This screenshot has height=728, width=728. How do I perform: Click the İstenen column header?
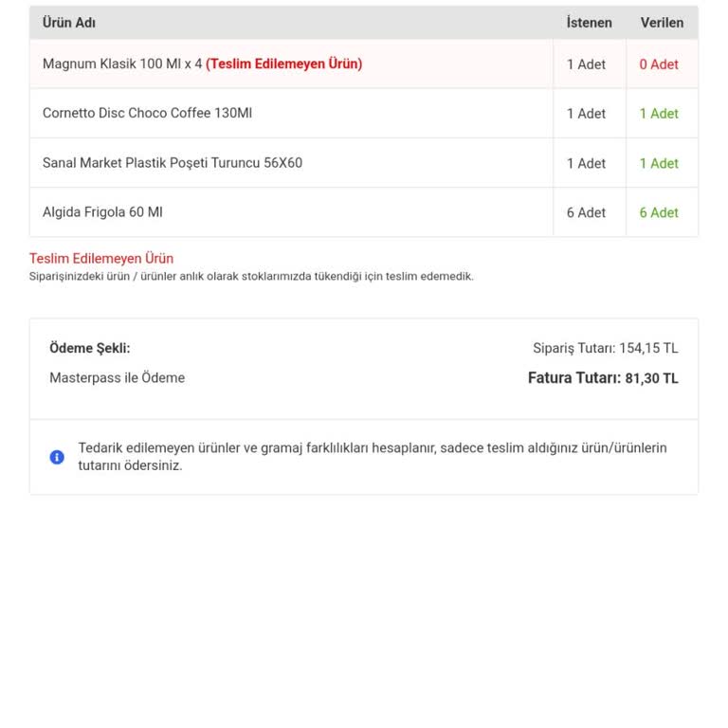589,23
